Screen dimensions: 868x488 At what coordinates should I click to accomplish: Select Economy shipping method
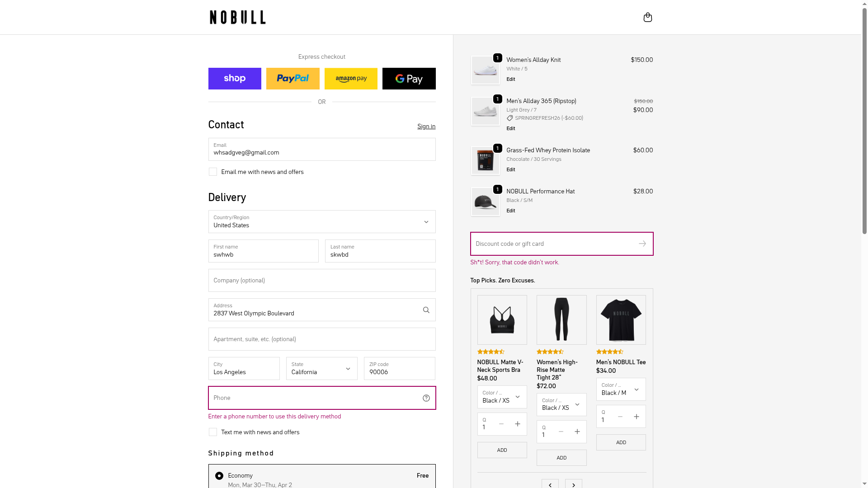coord(219,476)
